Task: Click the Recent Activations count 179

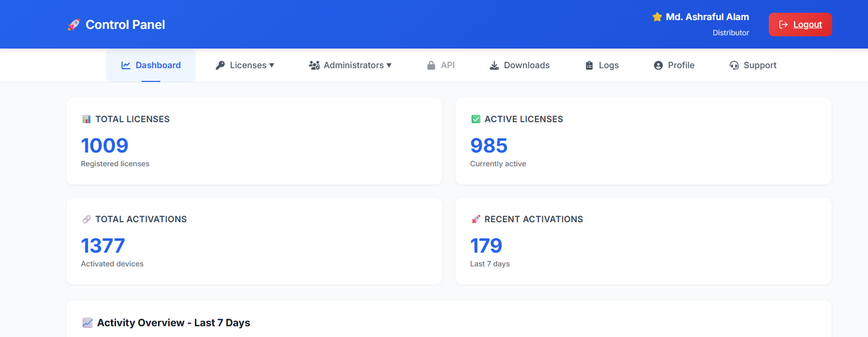Action: pos(486,246)
